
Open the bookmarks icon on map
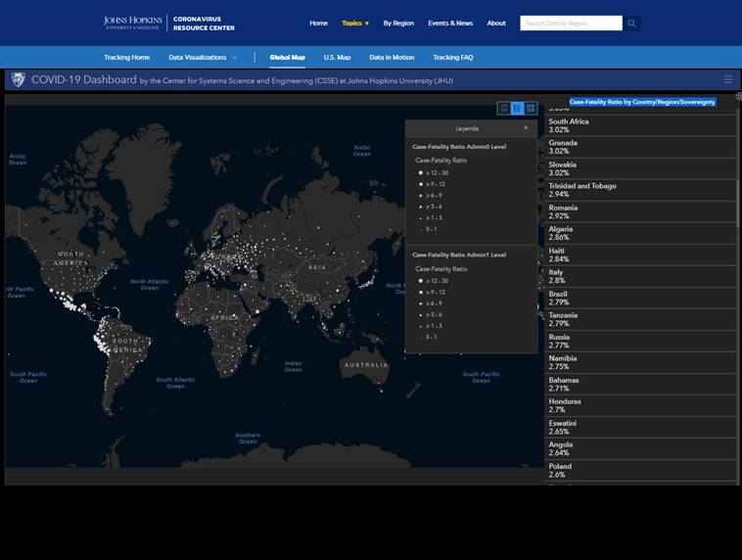tap(504, 109)
